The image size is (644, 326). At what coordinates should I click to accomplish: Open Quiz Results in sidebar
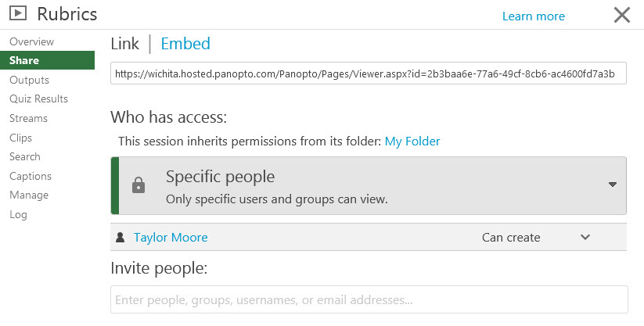(38, 99)
